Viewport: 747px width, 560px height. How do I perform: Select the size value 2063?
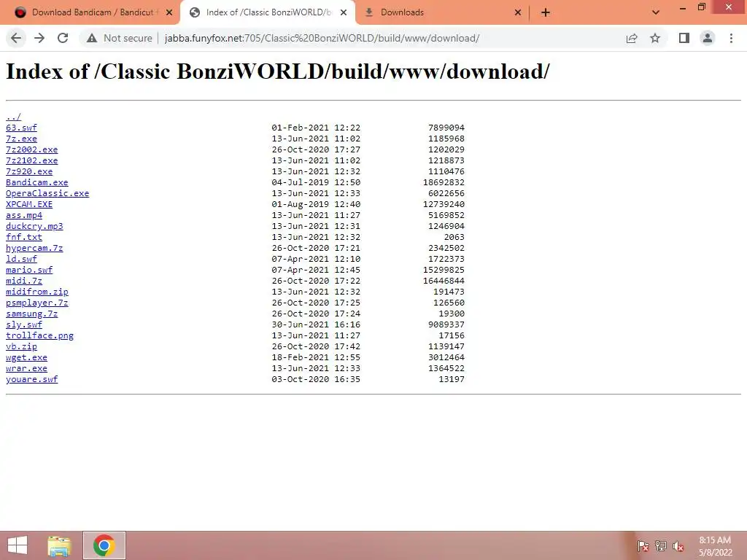point(454,237)
